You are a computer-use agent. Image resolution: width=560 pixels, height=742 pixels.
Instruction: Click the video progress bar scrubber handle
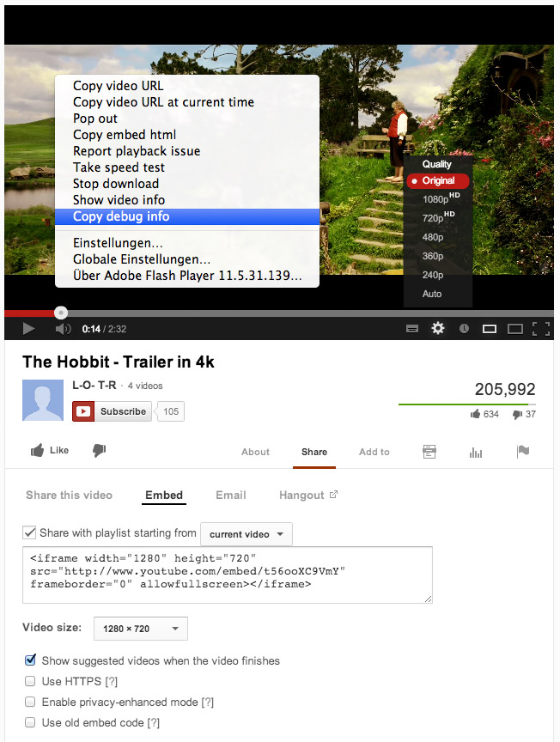[61, 313]
